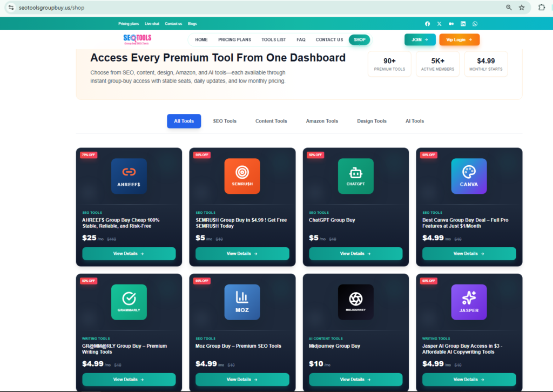This screenshot has width=553, height=392.
Task: Open the browser extensions puzzle icon
Action: 542,8
